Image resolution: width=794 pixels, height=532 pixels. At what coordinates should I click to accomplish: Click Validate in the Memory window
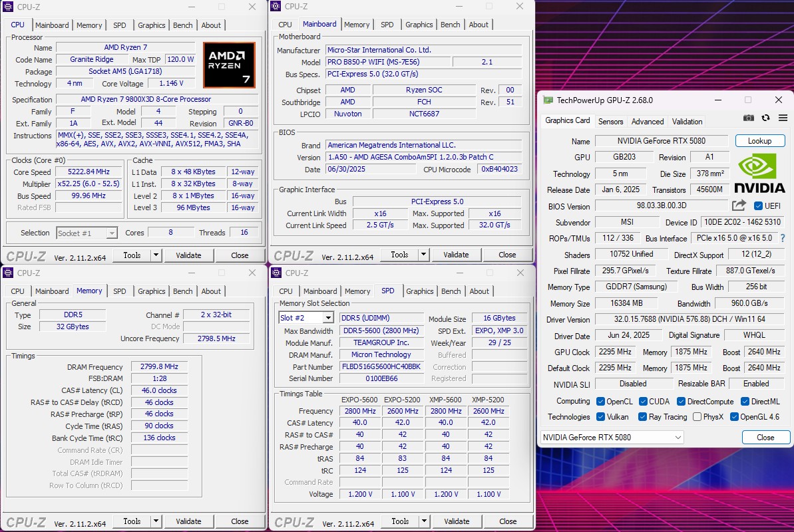(188, 521)
